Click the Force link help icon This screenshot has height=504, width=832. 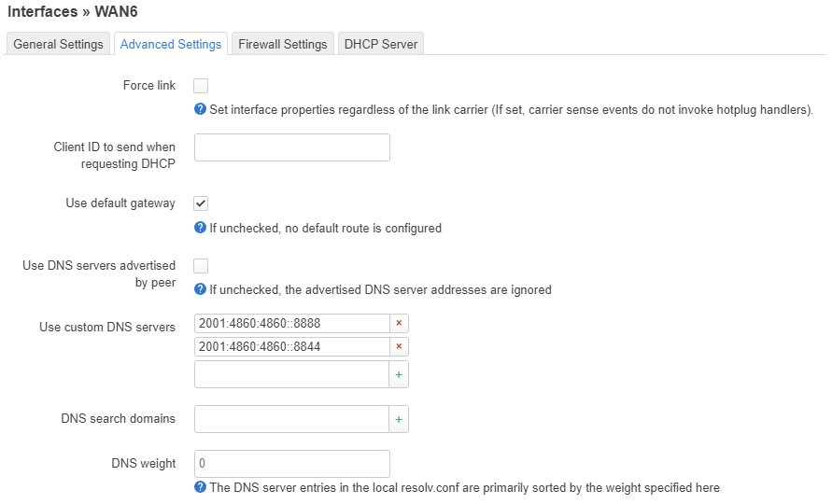pos(200,109)
